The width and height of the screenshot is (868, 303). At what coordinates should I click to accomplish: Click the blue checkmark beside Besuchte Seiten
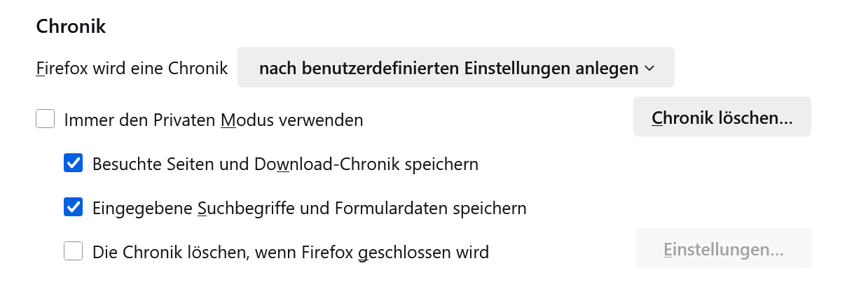coord(74,164)
